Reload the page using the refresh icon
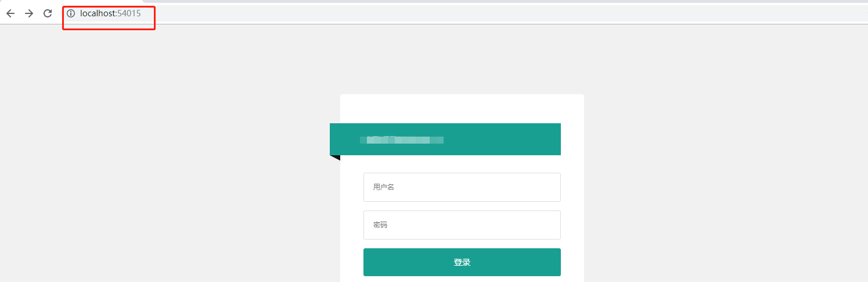Viewport: 868px width, 282px height. pyautogui.click(x=48, y=13)
